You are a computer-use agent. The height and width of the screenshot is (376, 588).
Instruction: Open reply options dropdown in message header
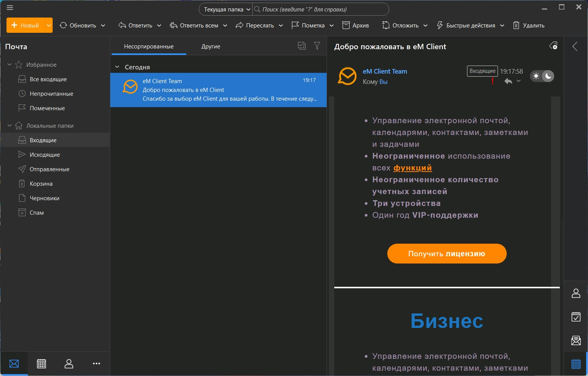pos(519,81)
